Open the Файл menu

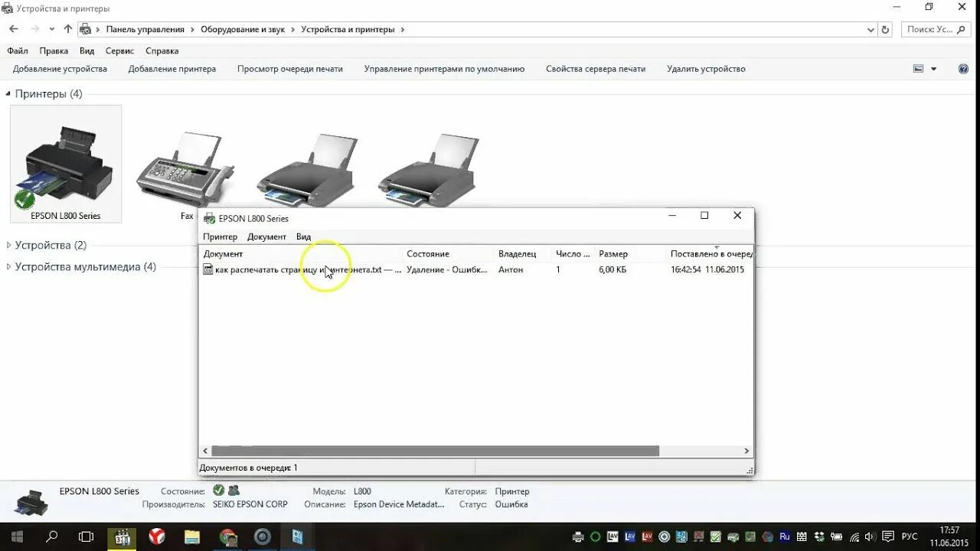[x=18, y=51]
